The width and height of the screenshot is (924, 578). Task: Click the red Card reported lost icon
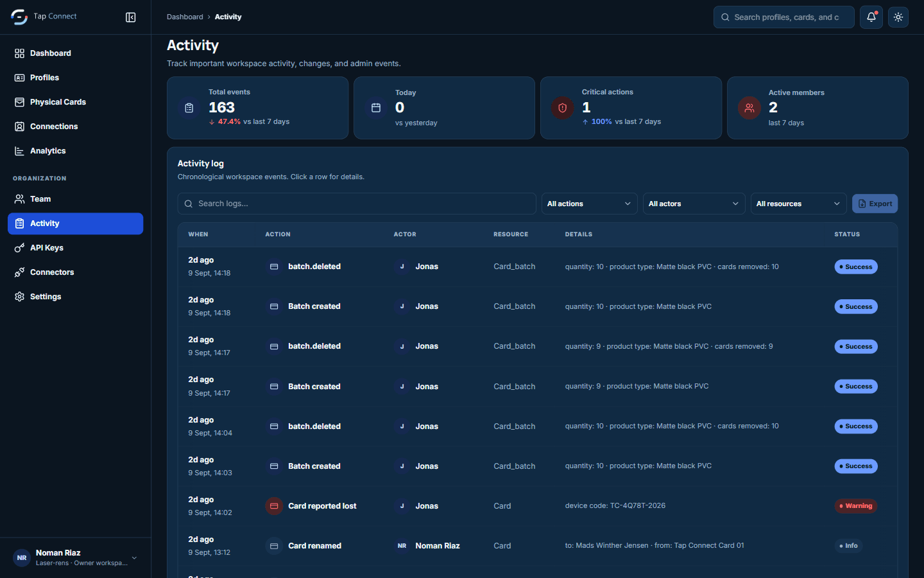pos(274,506)
